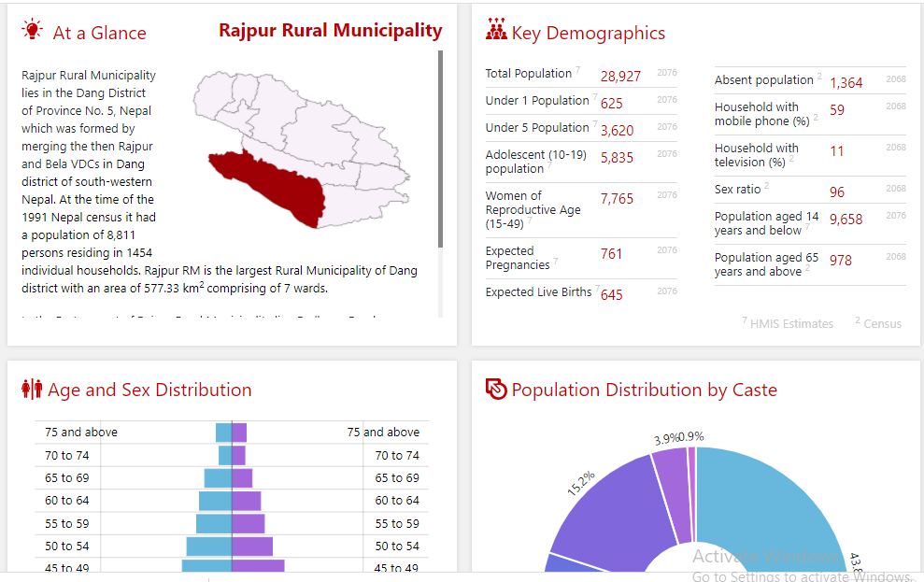Screen dimensions: 924x582
Task: Click the purple bar for 65 to 69
Action: point(242,478)
